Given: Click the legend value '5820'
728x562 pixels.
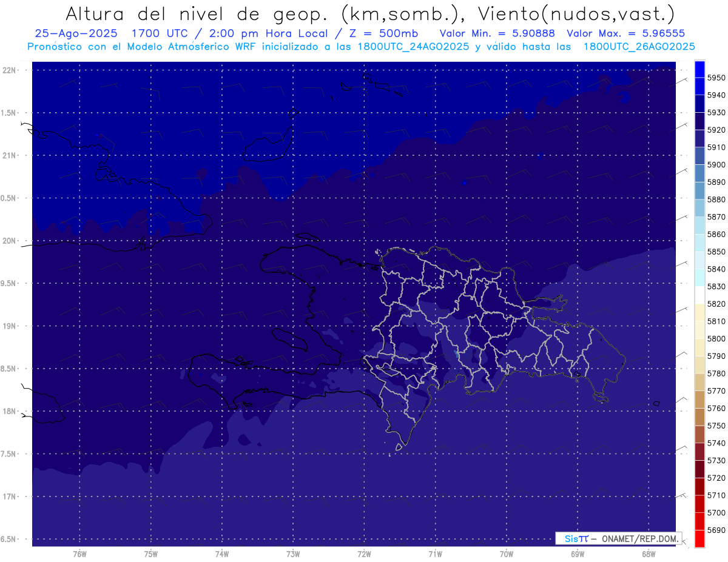Looking at the screenshot, I should pyautogui.click(x=716, y=304).
